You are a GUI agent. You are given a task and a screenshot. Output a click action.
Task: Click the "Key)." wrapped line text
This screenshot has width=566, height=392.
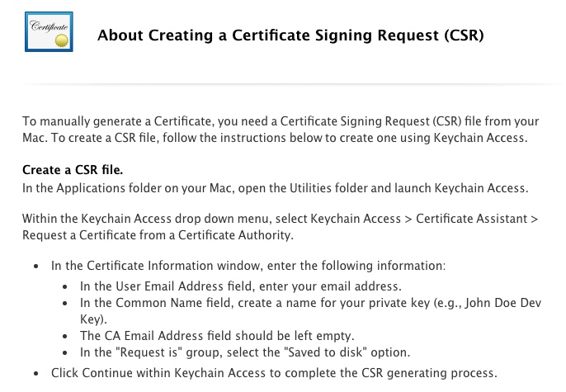[93, 319]
